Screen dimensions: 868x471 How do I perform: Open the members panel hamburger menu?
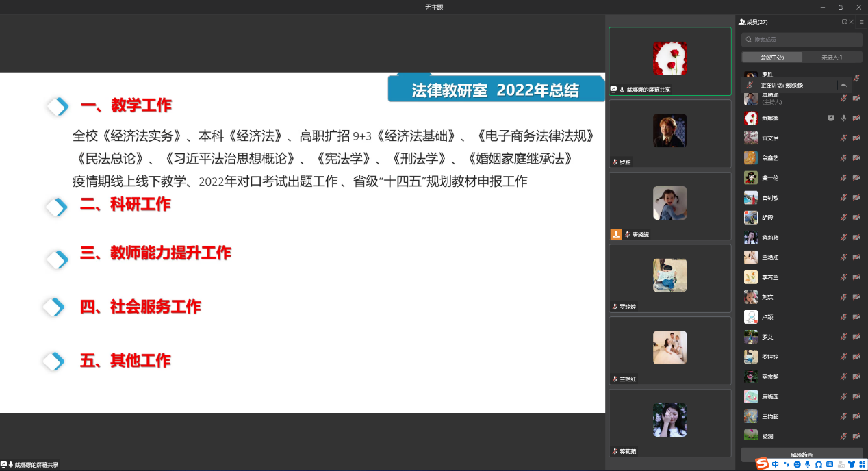(862, 22)
